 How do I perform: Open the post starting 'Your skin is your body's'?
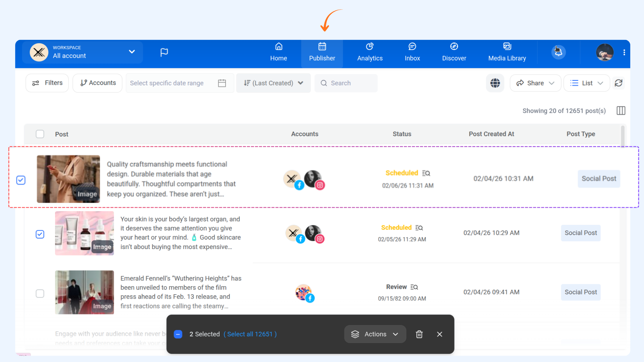[x=181, y=233]
